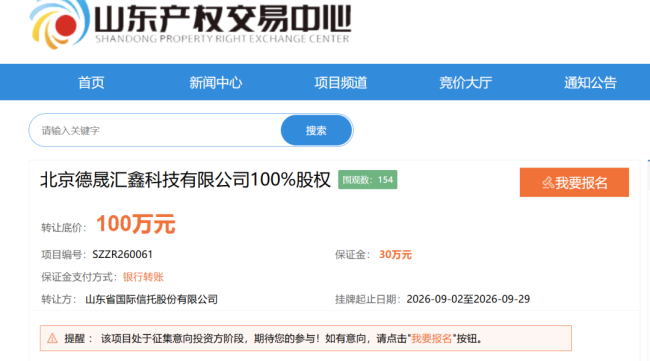Open the 项目频道 navigation item
The height and width of the screenshot is (361, 650).
pos(341,82)
